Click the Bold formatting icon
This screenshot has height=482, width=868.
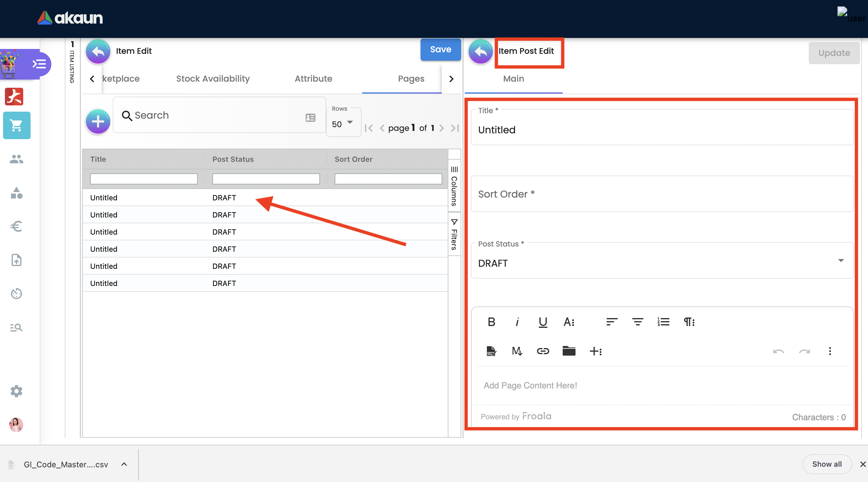pyautogui.click(x=491, y=322)
